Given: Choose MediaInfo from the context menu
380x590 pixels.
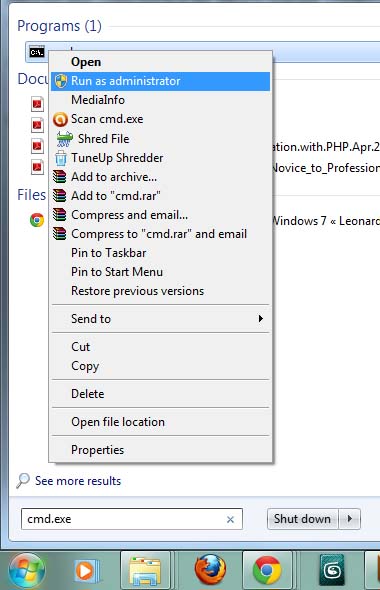Looking at the screenshot, I should pos(161,100).
